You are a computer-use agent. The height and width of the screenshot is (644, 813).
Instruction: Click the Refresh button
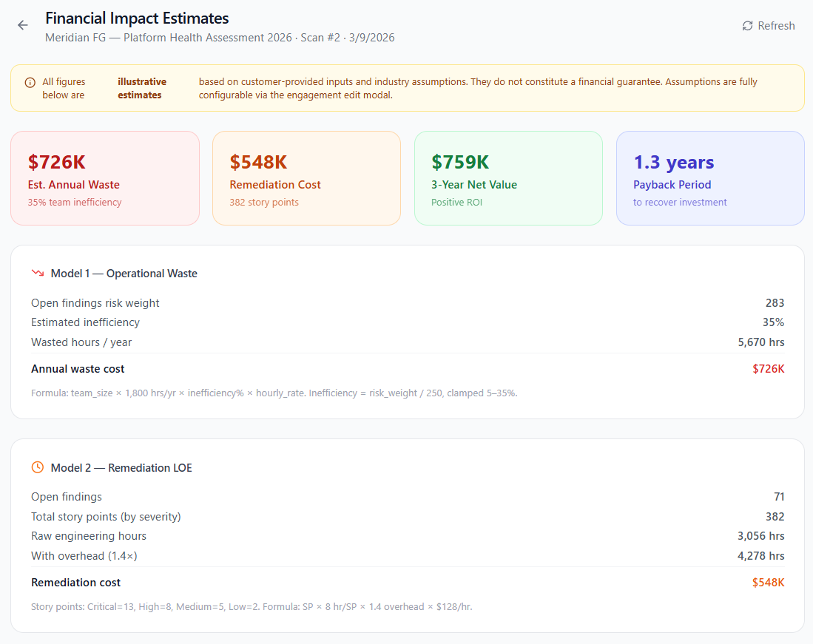(x=768, y=26)
